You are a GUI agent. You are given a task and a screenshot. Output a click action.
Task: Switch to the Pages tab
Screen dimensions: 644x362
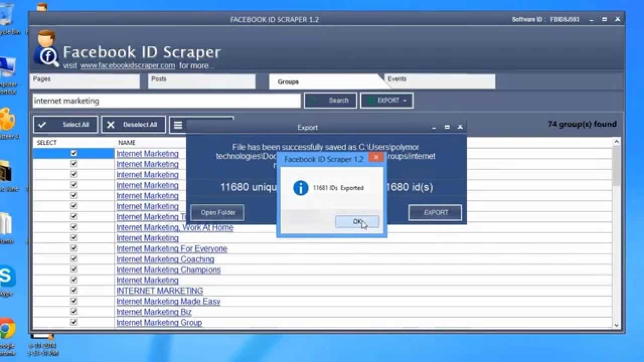(84, 81)
